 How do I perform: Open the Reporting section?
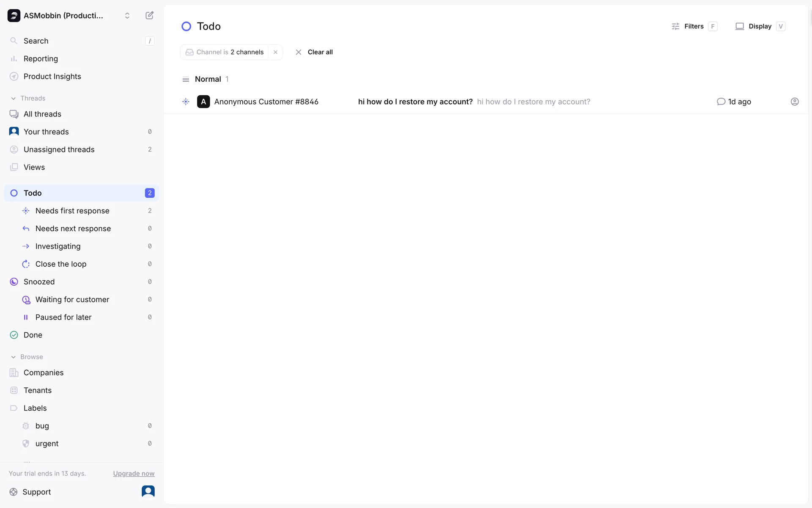[41, 59]
